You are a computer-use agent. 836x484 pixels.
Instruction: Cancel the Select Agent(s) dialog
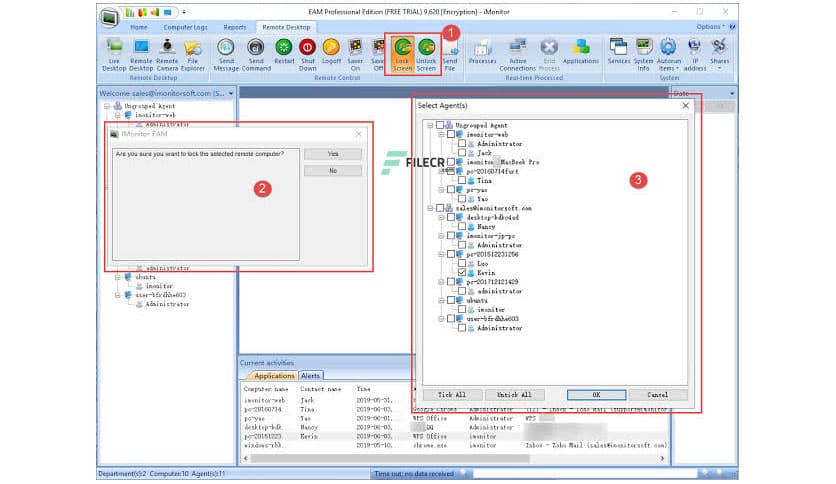(x=657, y=395)
